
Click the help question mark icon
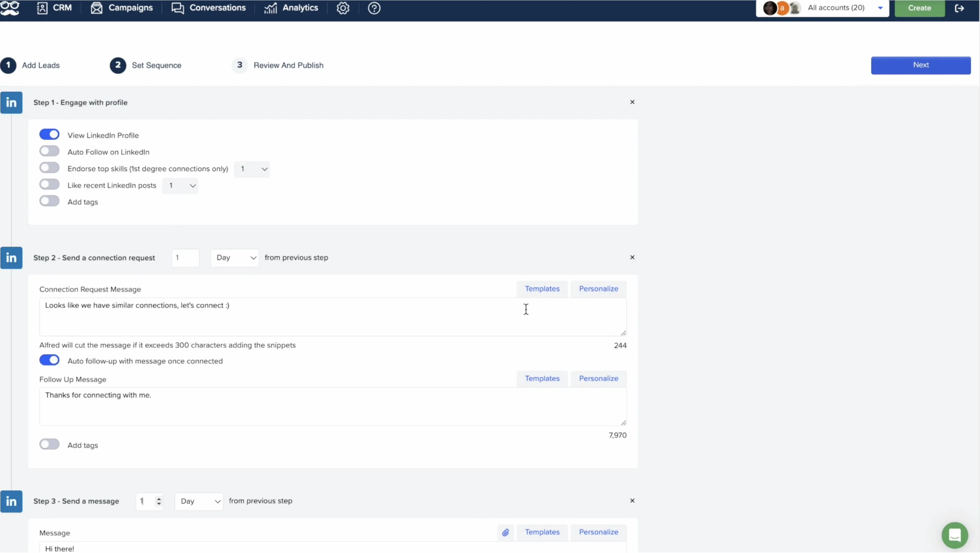coord(374,8)
